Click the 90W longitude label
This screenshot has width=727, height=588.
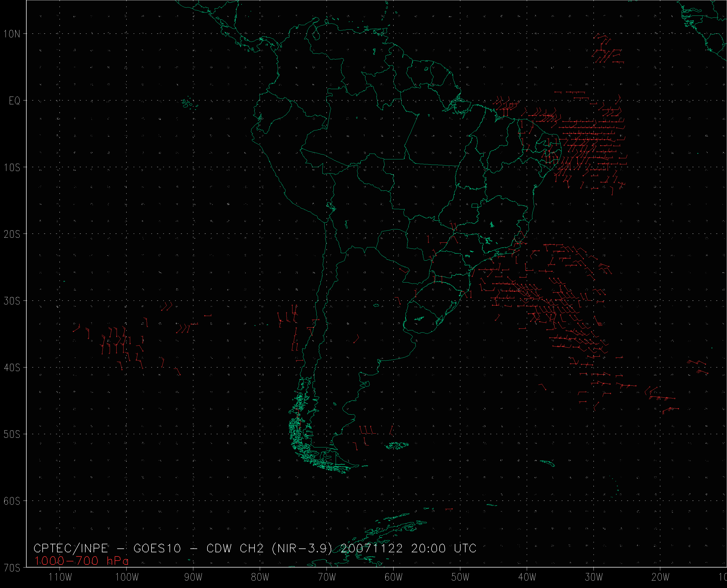[193, 577]
